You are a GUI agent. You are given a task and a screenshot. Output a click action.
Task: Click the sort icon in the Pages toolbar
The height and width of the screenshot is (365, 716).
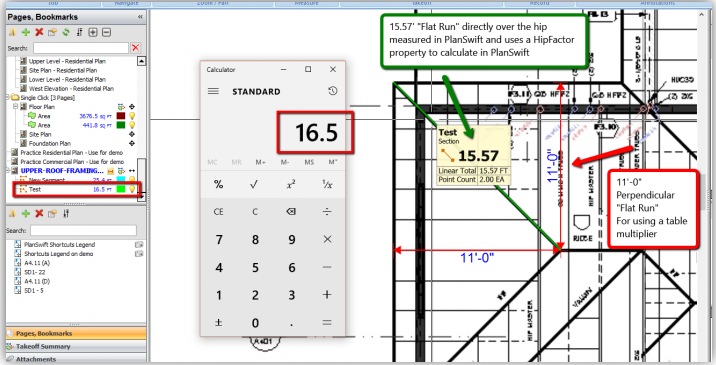click(79, 32)
